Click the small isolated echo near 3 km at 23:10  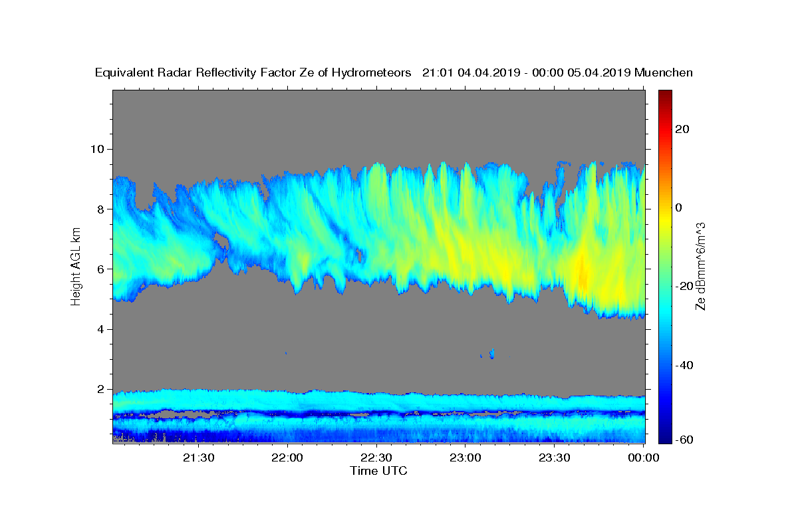pyautogui.click(x=492, y=353)
